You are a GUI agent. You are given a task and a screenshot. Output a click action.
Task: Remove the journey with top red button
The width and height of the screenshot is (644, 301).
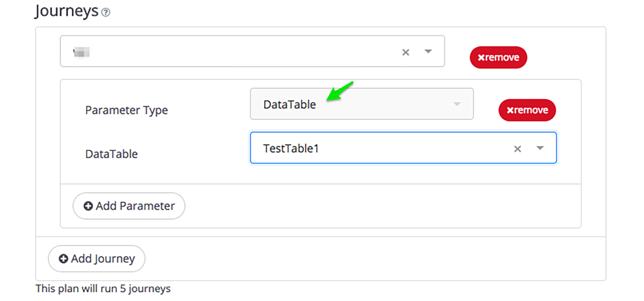[x=498, y=57]
